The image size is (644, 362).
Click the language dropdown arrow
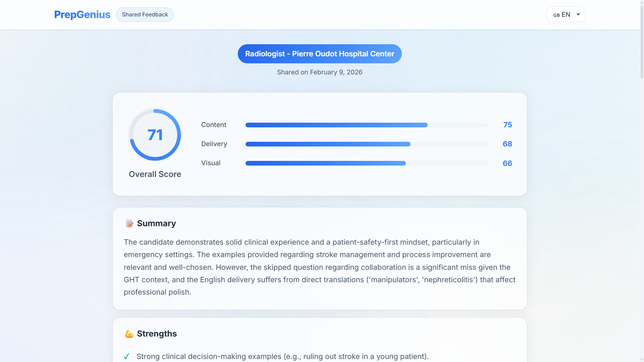[578, 14]
